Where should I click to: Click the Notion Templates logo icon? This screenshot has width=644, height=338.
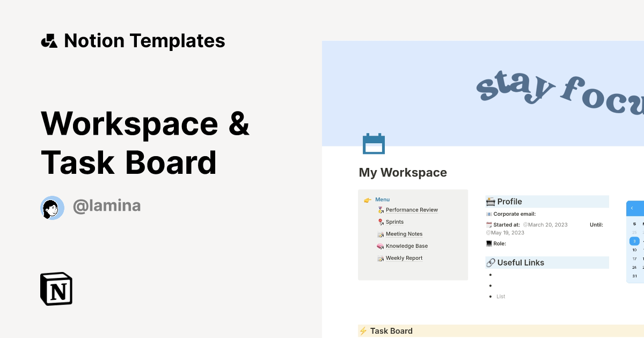click(49, 40)
